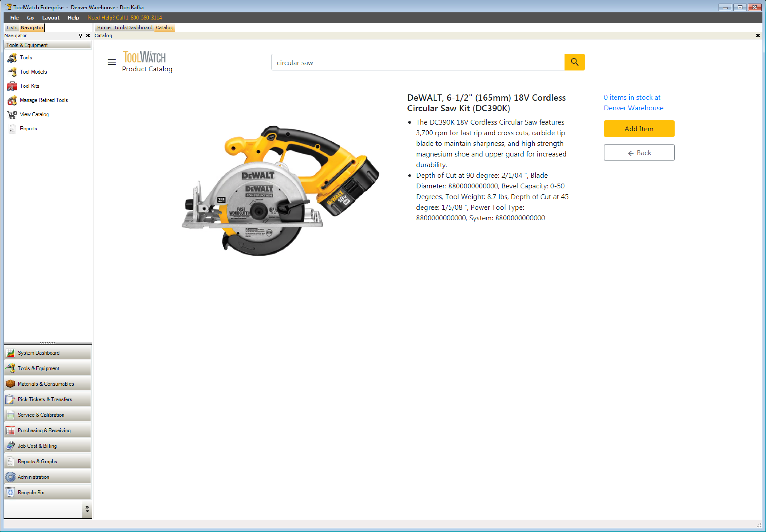The height and width of the screenshot is (532, 766).
Task: Open the Go menu
Action: [30, 18]
